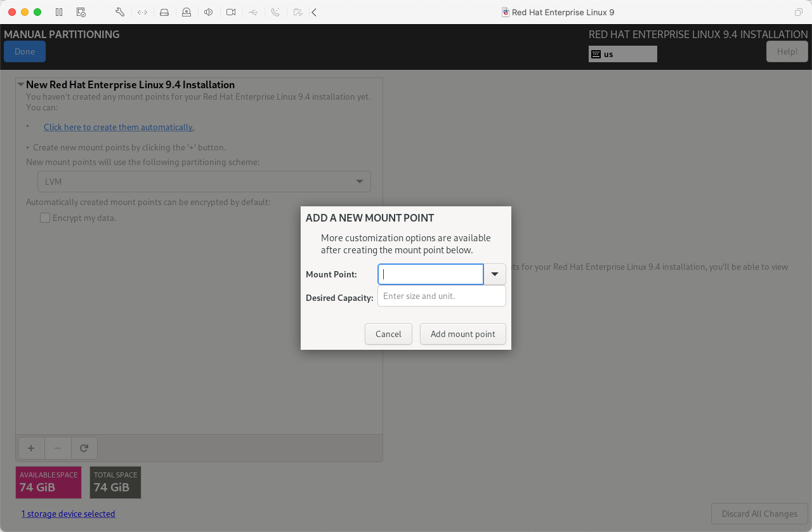Click the add mount point plus button
The image size is (812, 532).
coord(30,448)
